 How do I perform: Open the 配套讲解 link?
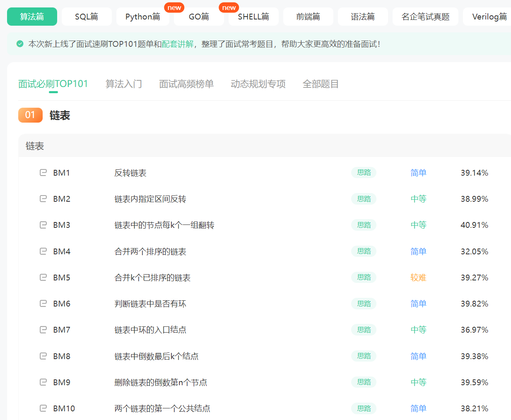pyautogui.click(x=178, y=44)
